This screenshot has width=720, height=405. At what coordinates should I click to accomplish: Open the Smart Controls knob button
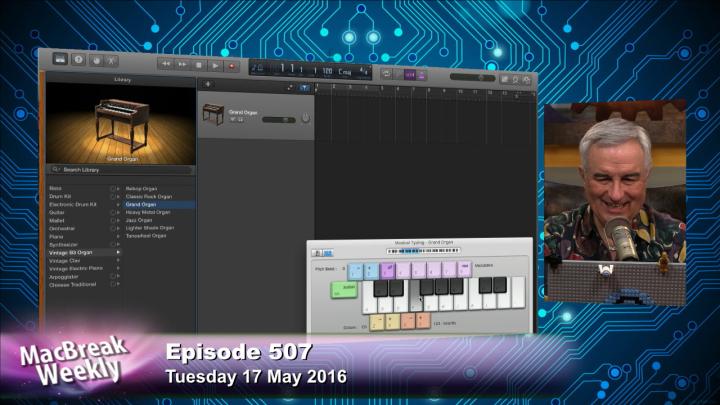[x=96, y=61]
